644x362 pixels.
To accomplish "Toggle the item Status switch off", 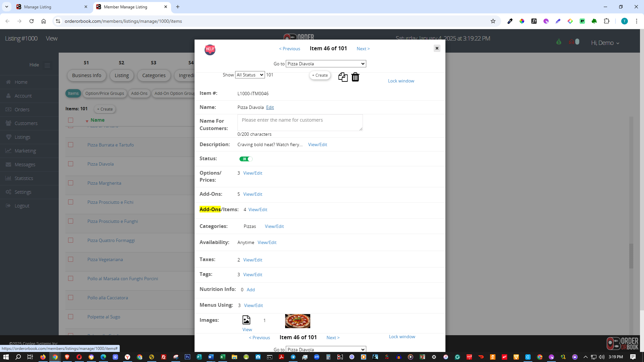I will tap(246, 159).
